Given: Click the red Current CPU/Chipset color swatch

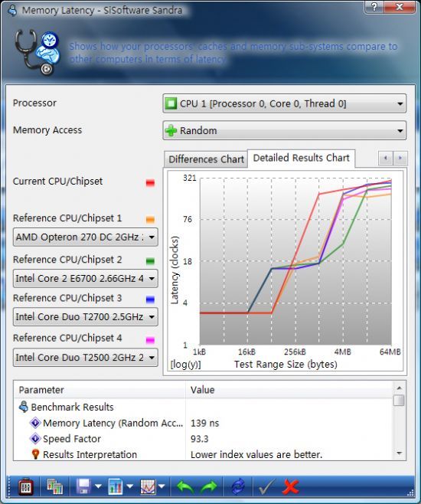Looking at the screenshot, I should point(150,183).
